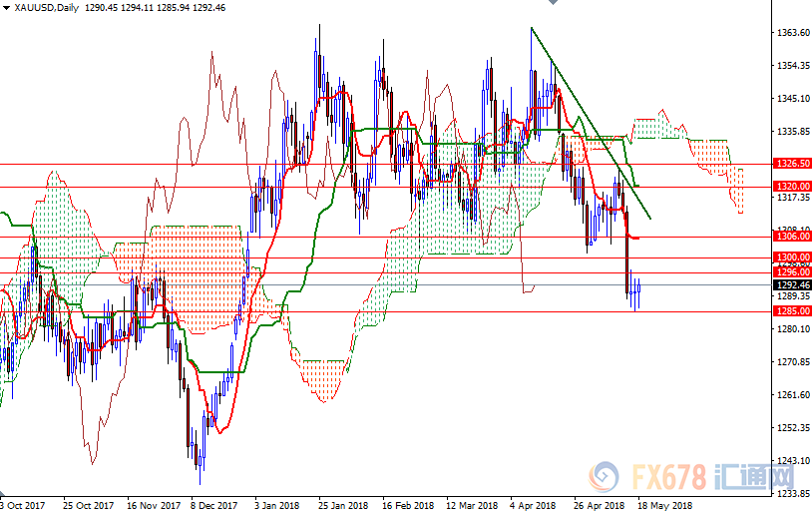The width and height of the screenshot is (812, 513).
Task: Click the current price 1292.46 black label
Action: click(x=792, y=284)
